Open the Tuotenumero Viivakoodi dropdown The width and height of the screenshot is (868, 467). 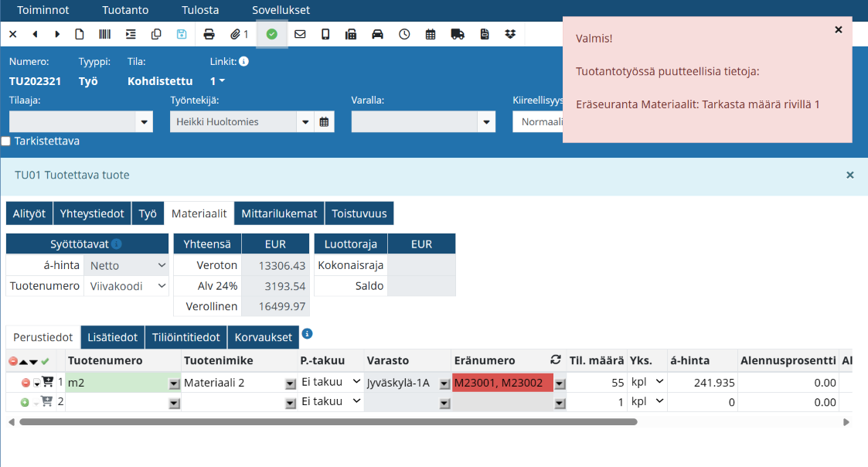click(x=127, y=286)
